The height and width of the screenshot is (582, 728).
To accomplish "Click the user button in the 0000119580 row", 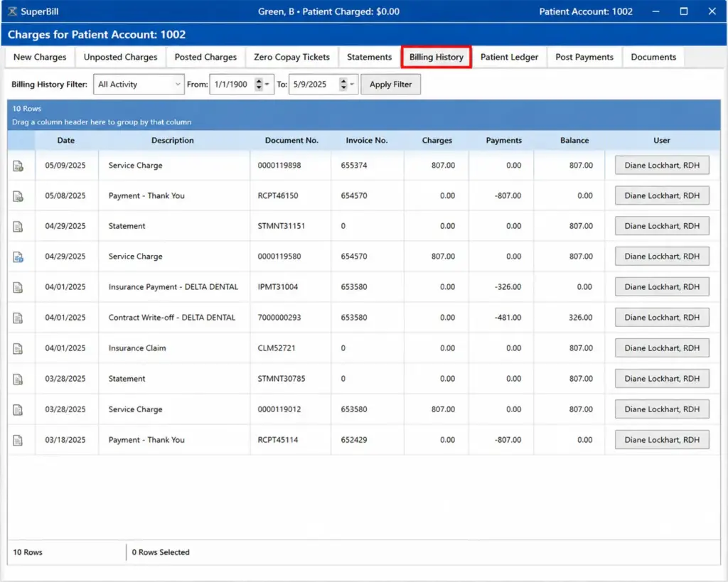I will 662,257.
